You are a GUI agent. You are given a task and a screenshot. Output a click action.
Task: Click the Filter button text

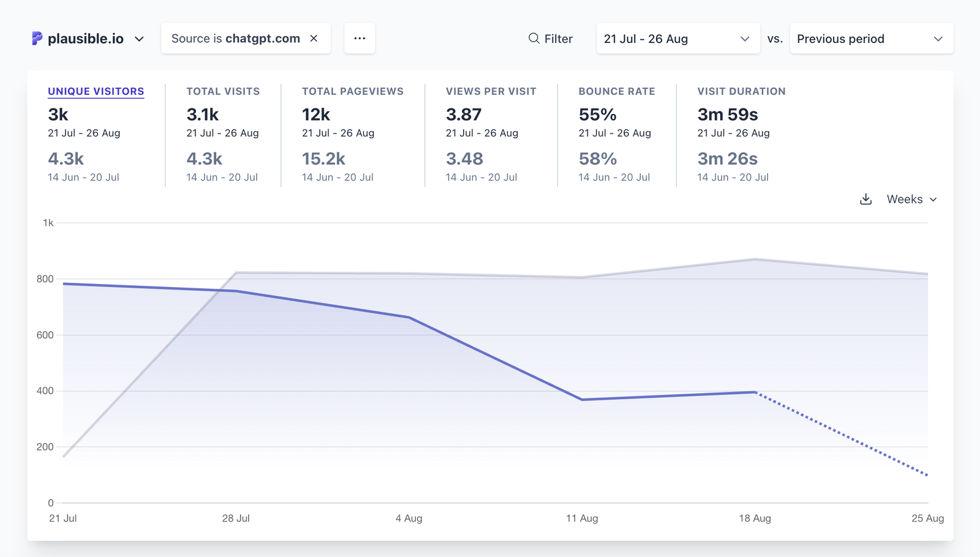[x=558, y=39]
